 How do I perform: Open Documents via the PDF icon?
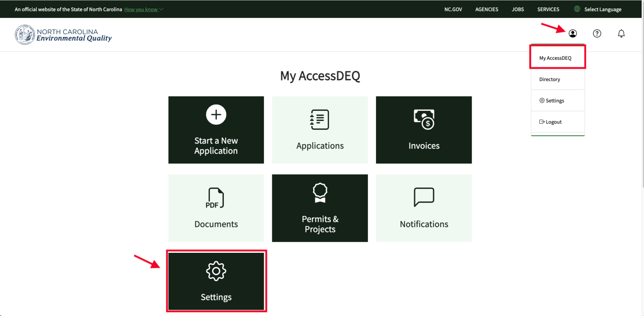pyautogui.click(x=216, y=198)
